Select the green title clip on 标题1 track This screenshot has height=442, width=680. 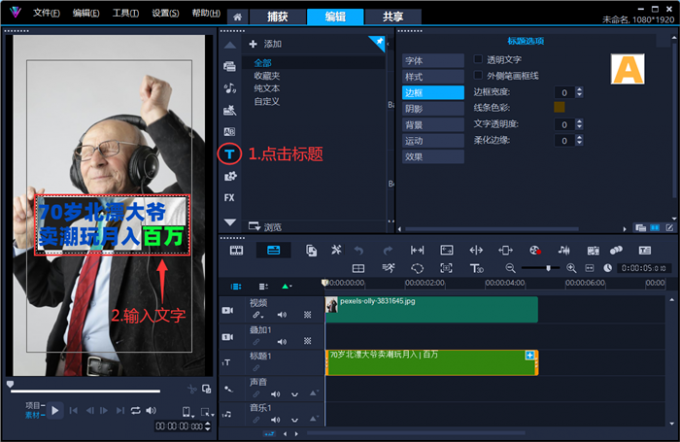point(432,363)
